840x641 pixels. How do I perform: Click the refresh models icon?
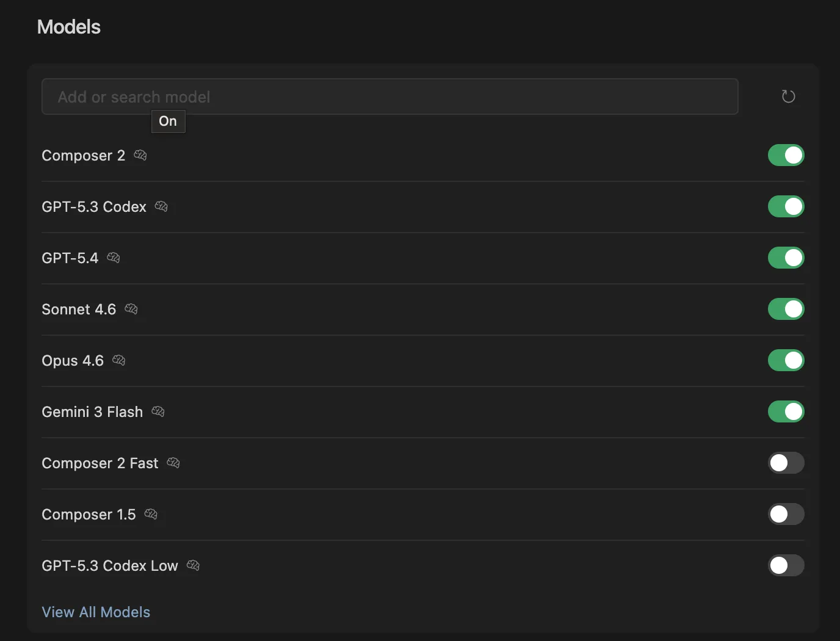click(788, 96)
